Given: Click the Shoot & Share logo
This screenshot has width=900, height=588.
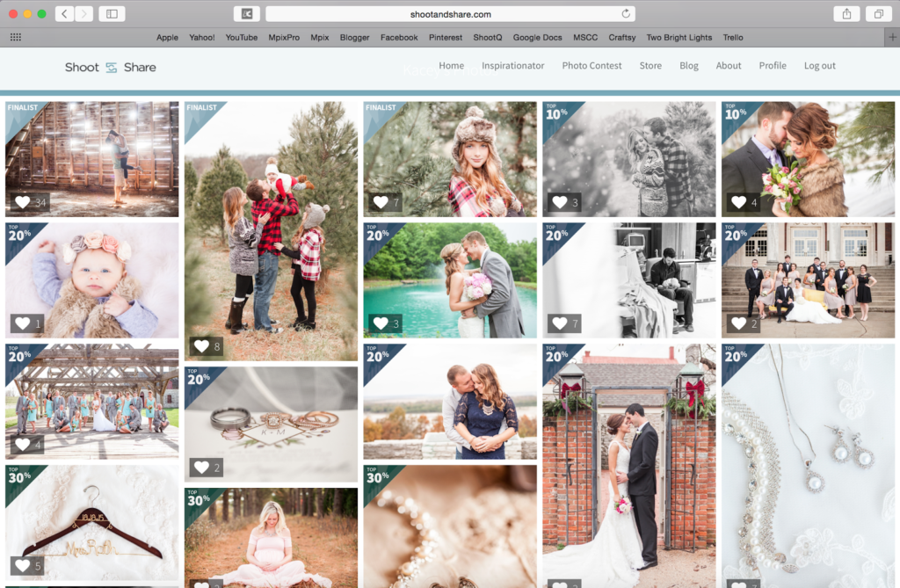Looking at the screenshot, I should coord(110,68).
